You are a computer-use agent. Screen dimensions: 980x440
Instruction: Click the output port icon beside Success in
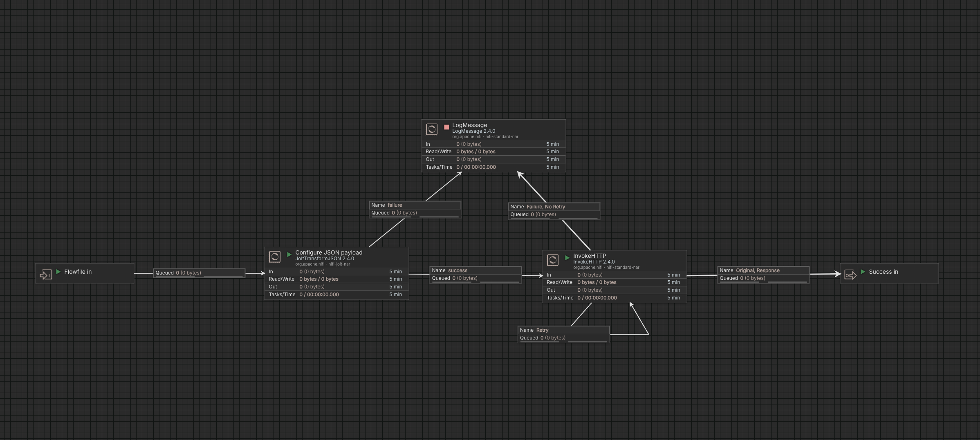(x=850, y=275)
